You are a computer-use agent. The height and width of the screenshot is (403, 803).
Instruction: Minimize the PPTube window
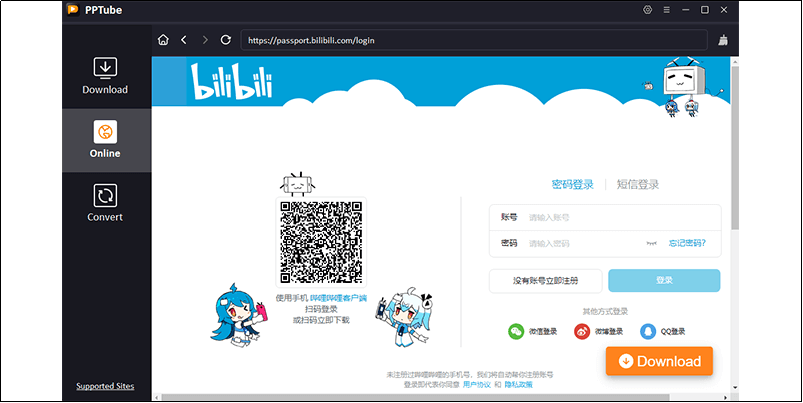coord(686,10)
